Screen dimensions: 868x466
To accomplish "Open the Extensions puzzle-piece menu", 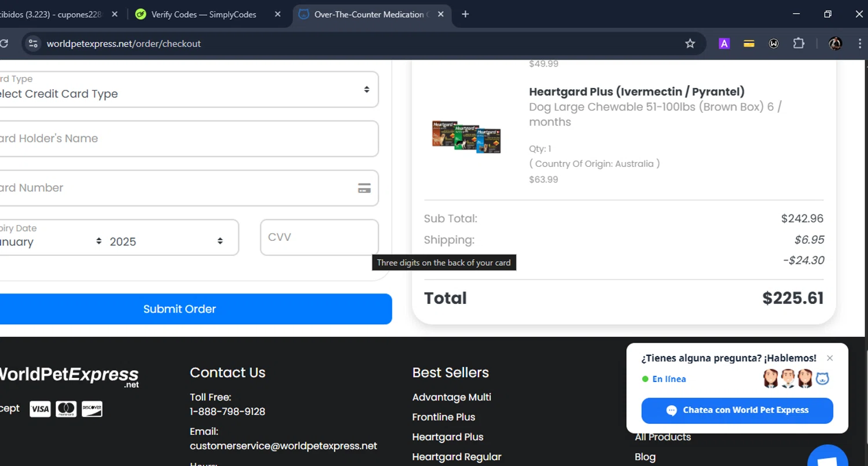I will coord(799,43).
